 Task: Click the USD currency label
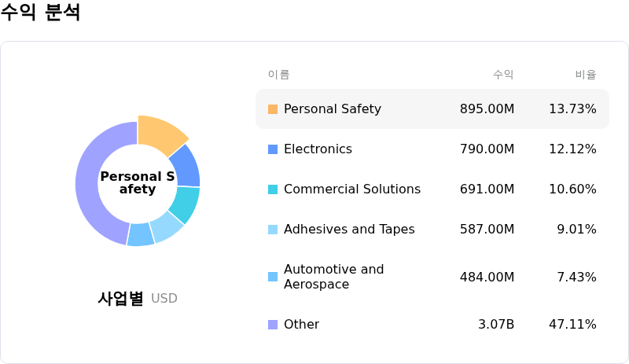coord(164,299)
